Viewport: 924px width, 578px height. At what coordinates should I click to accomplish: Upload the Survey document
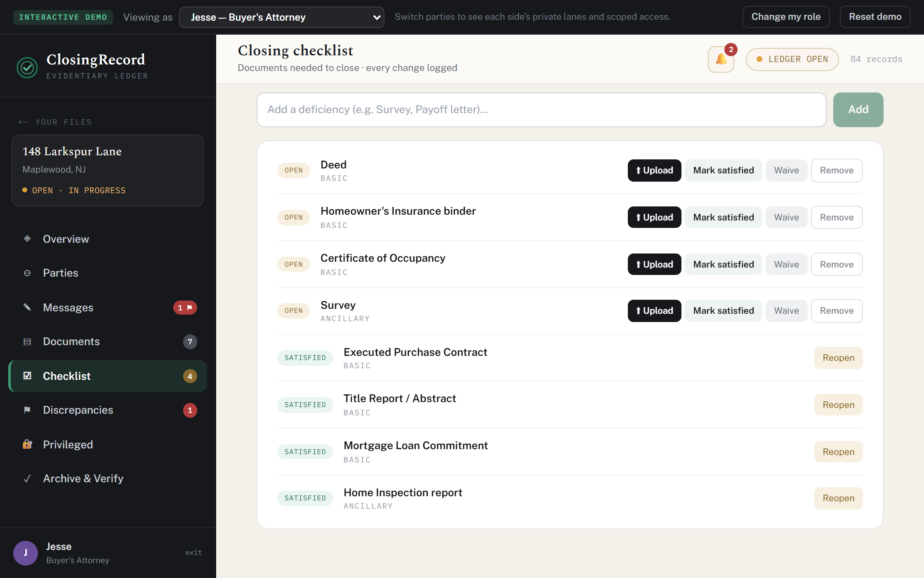654,311
